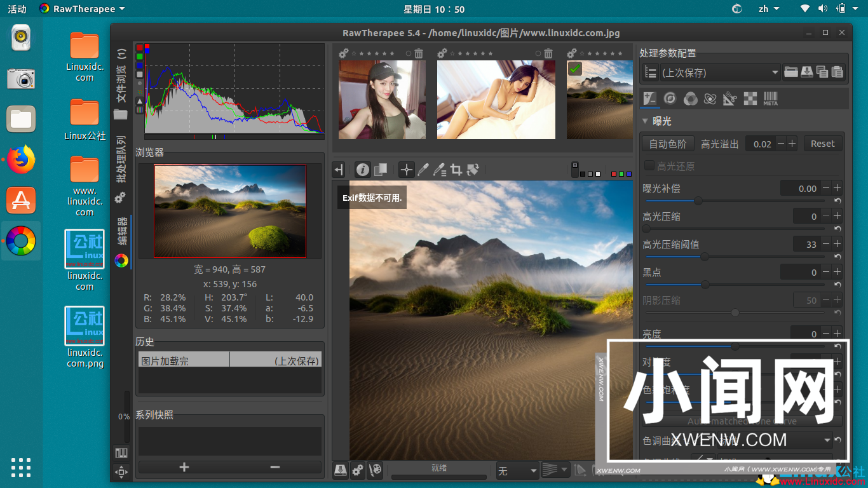This screenshot has width=868, height=488.
Task: Select the crop selection tool
Action: 456,170
